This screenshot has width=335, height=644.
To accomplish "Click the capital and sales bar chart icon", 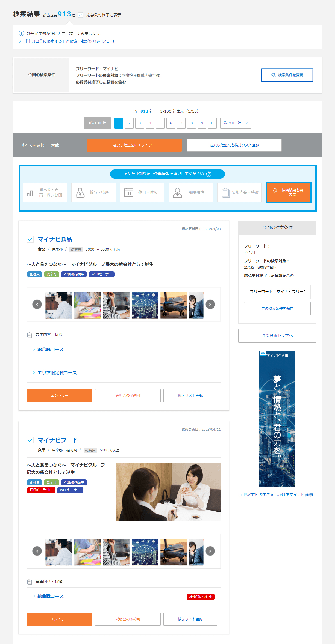I will [31, 192].
